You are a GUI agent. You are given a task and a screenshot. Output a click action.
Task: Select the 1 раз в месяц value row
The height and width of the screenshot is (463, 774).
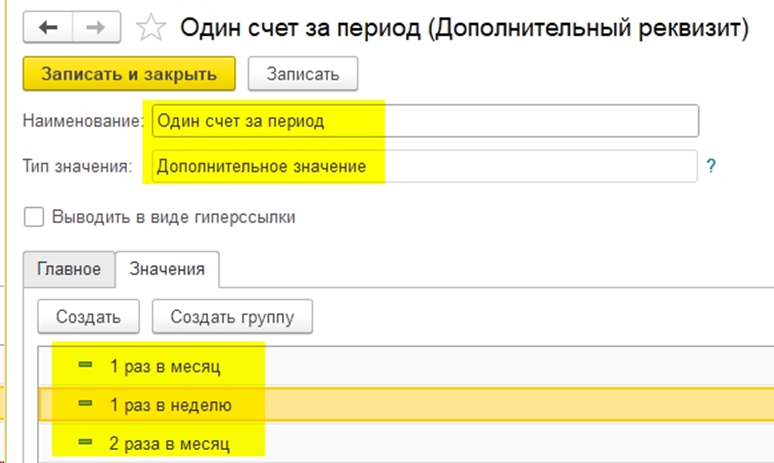(406, 366)
